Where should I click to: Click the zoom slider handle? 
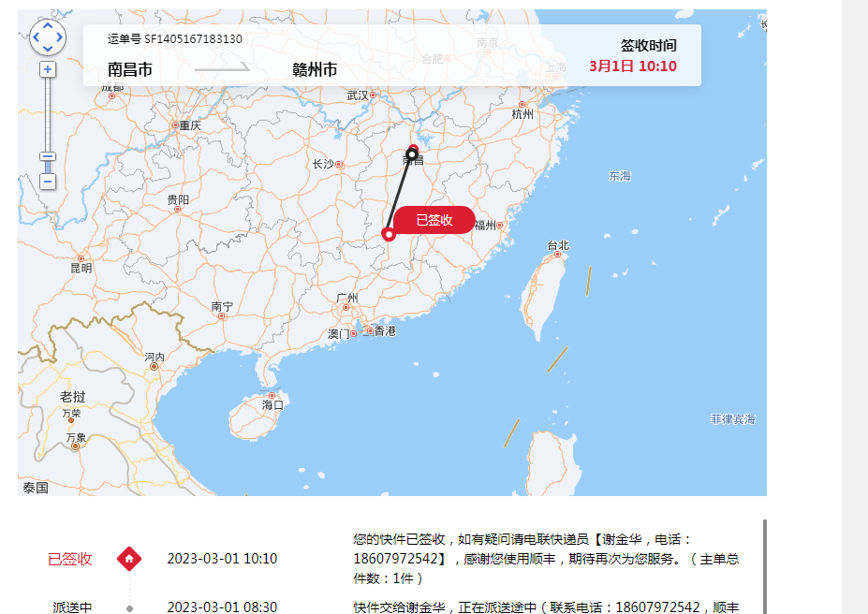coord(48,156)
